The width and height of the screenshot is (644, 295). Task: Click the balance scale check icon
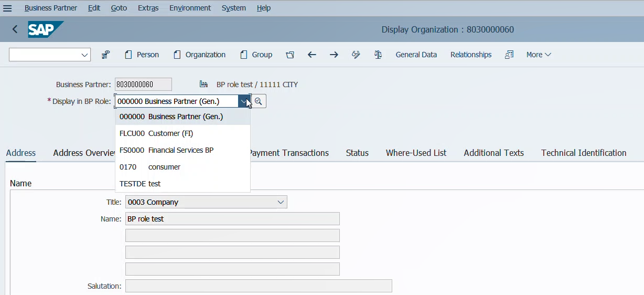378,55
